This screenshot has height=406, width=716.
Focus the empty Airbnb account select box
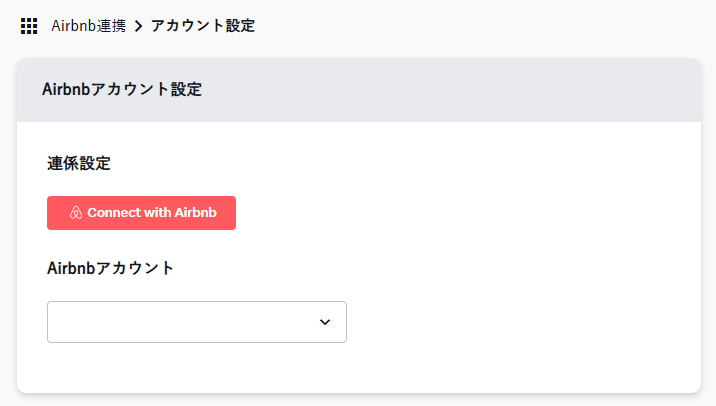coord(180,322)
